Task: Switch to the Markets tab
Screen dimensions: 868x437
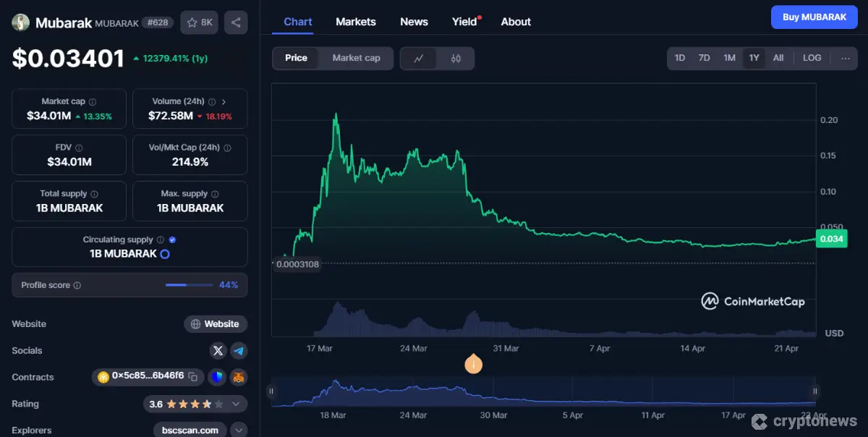Action: [355, 22]
